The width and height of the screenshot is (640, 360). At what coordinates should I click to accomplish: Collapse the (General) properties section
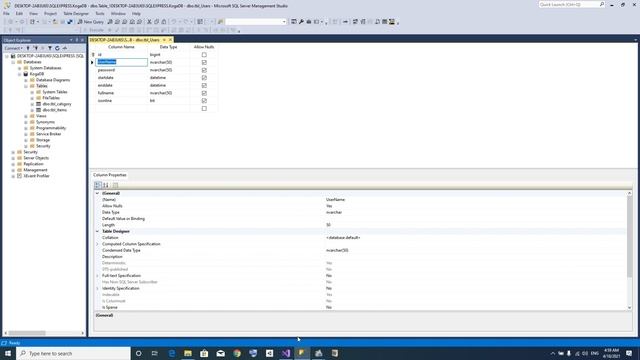click(x=97, y=193)
